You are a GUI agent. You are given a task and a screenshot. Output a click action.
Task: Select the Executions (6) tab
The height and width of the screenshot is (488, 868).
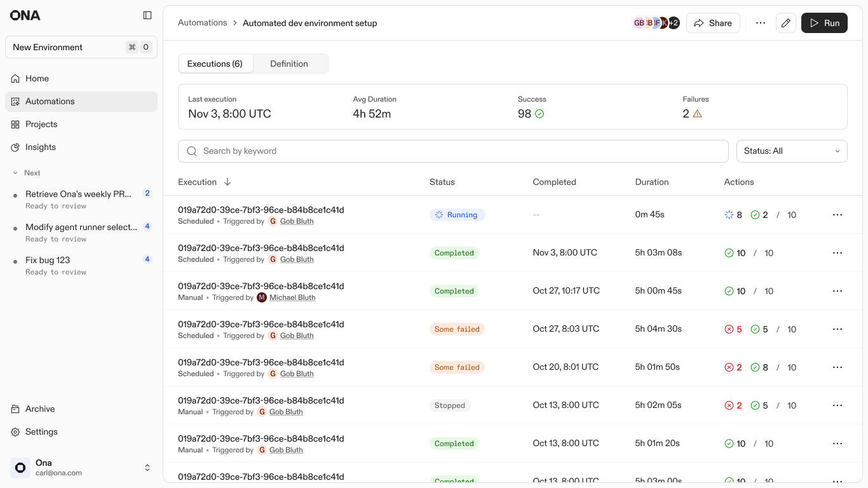click(x=215, y=64)
